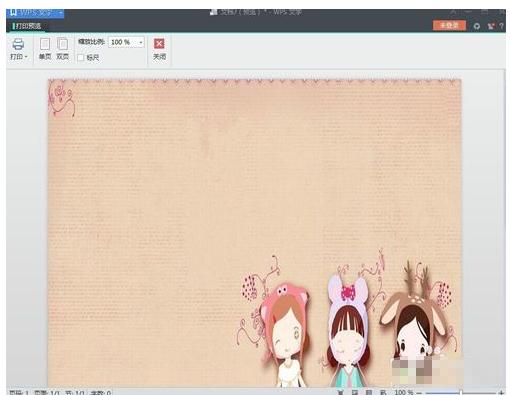Open the WPS 文字 application menu
The width and height of the screenshot is (510, 395).
(36, 13)
